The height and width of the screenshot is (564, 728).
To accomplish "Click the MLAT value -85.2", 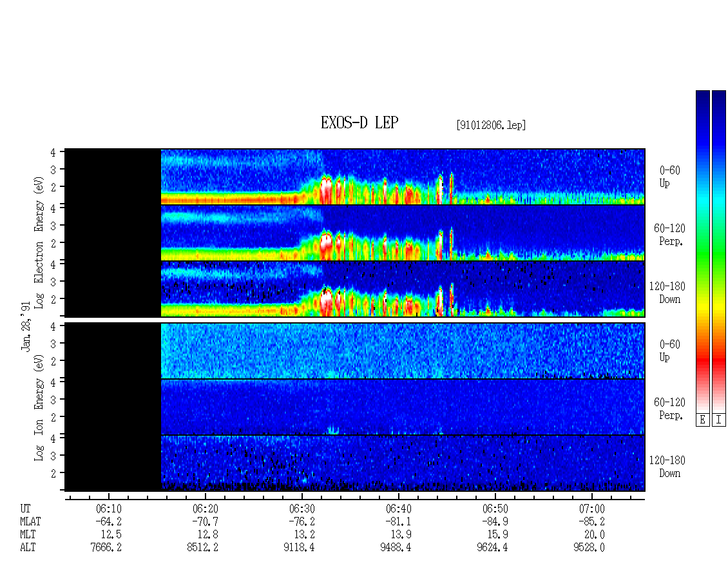I will pos(592,521).
